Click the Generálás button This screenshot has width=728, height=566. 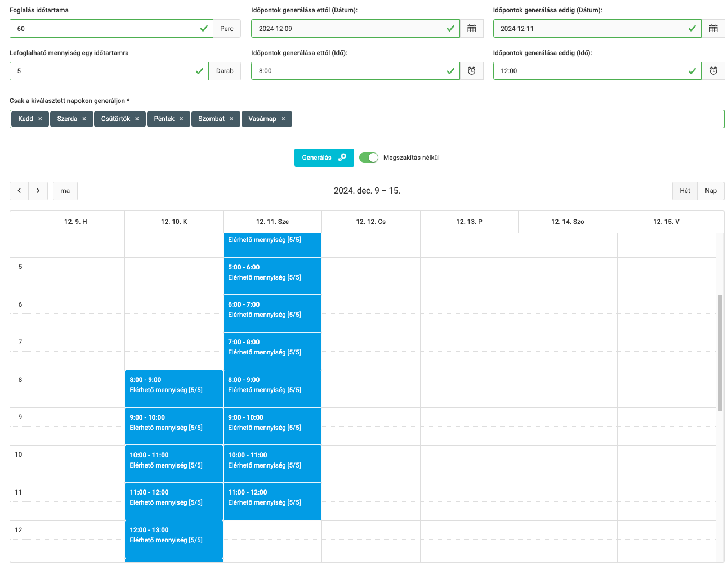click(x=324, y=158)
